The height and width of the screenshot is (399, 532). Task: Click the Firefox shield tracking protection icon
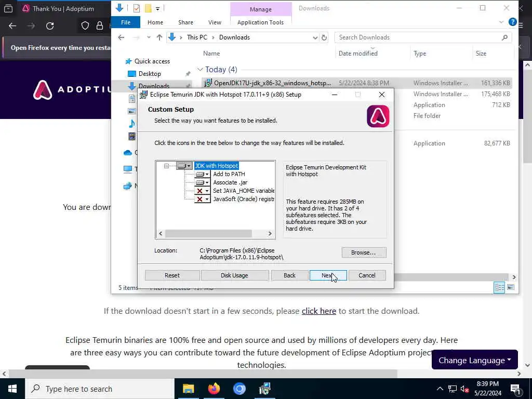[x=85, y=26]
